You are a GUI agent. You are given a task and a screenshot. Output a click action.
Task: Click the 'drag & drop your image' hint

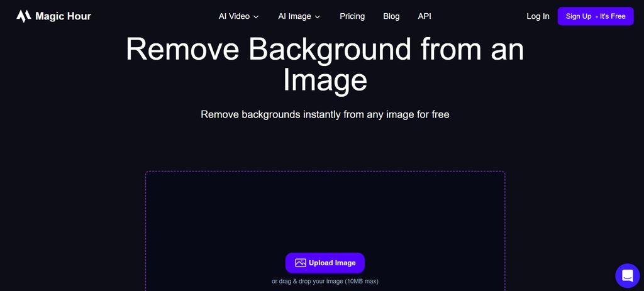point(325,281)
